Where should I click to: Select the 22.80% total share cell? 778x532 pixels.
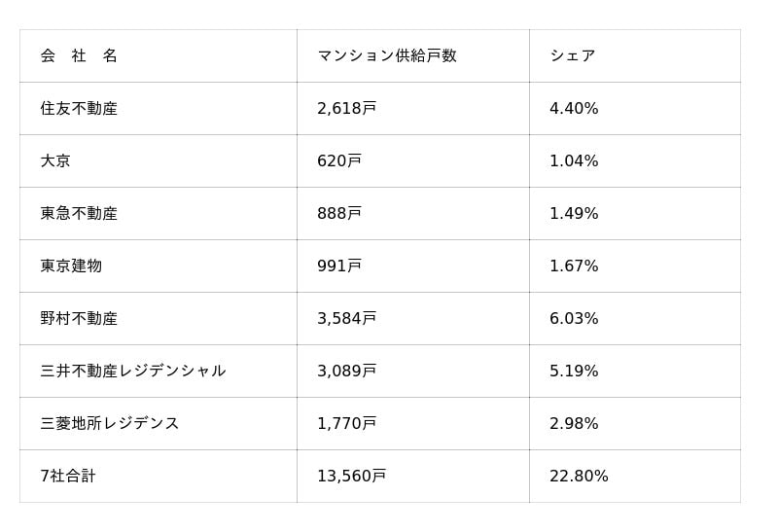pyautogui.click(x=579, y=477)
